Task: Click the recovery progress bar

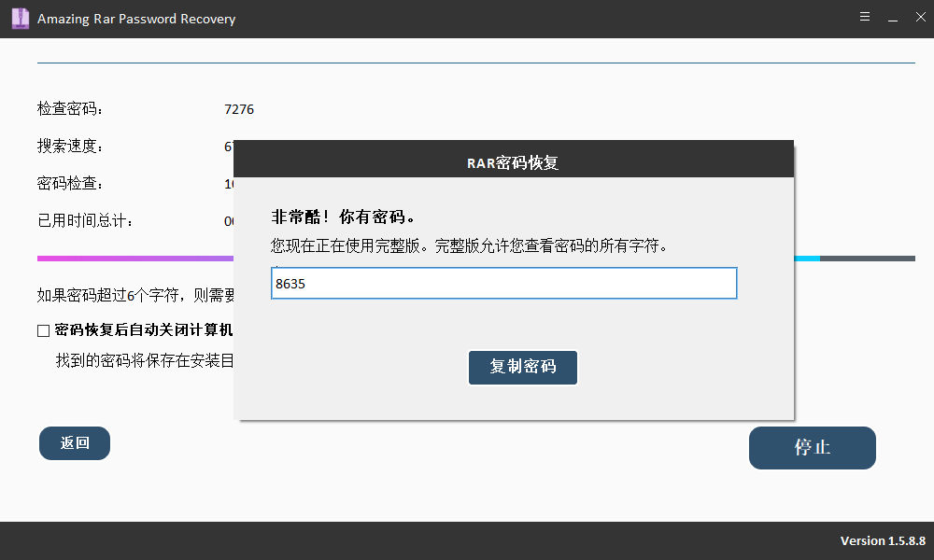Action: (x=476, y=259)
